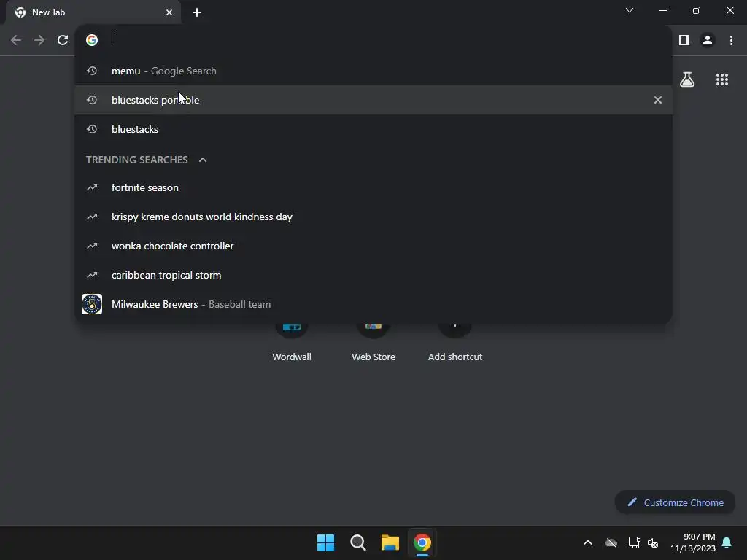Open the clock showing 9:07 PM
Image resolution: width=747 pixels, height=560 pixels.
point(693,542)
